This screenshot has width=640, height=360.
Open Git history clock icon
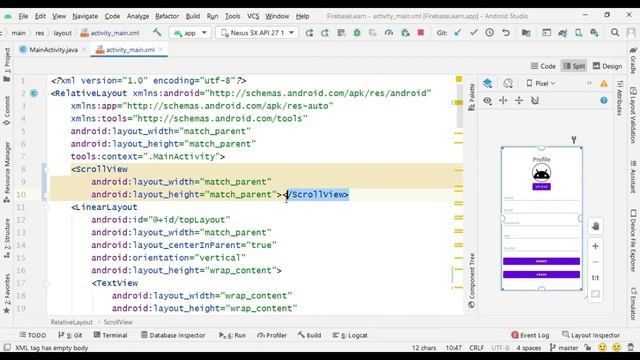(x=489, y=33)
